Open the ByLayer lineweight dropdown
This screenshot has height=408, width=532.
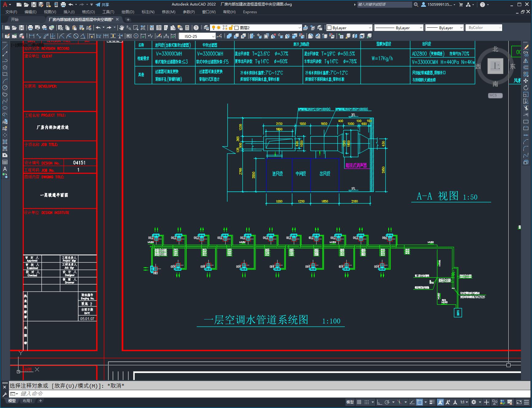point(461,28)
